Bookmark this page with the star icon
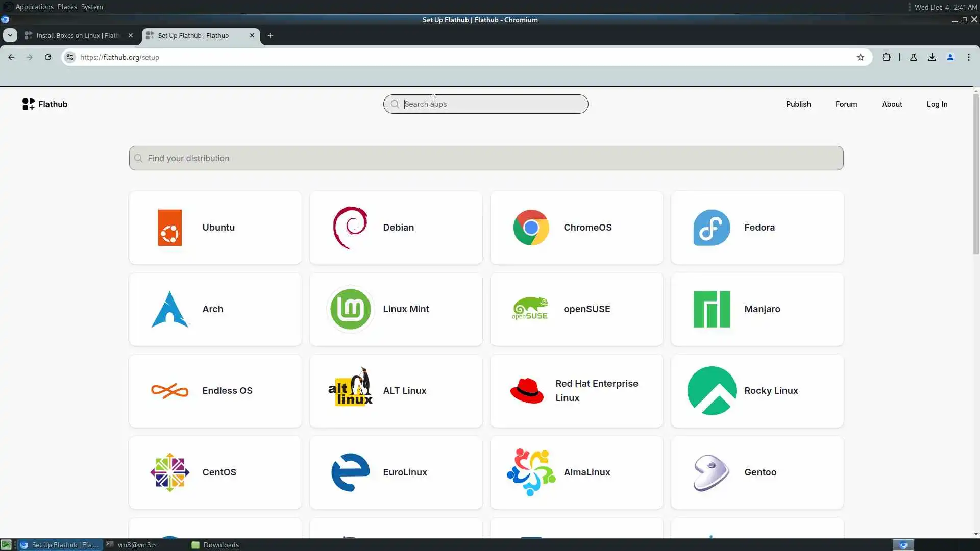980x551 pixels. [x=860, y=57]
